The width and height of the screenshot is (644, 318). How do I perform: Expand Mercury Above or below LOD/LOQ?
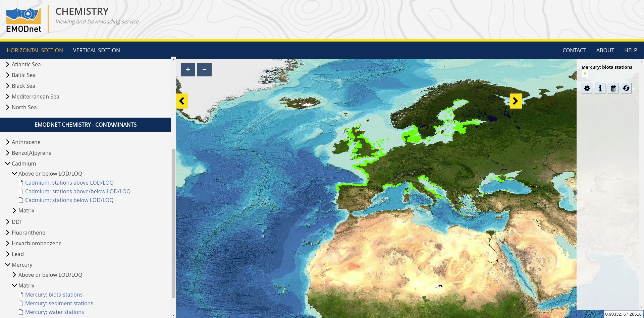point(14,275)
